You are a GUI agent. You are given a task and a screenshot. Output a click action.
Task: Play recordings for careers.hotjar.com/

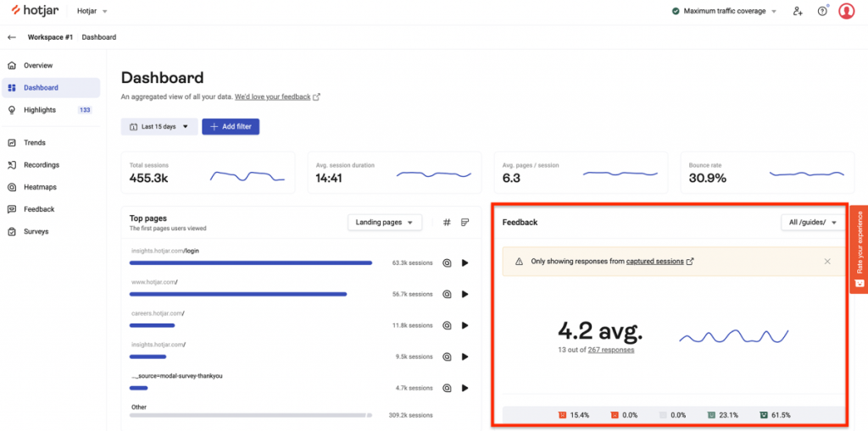pos(465,325)
